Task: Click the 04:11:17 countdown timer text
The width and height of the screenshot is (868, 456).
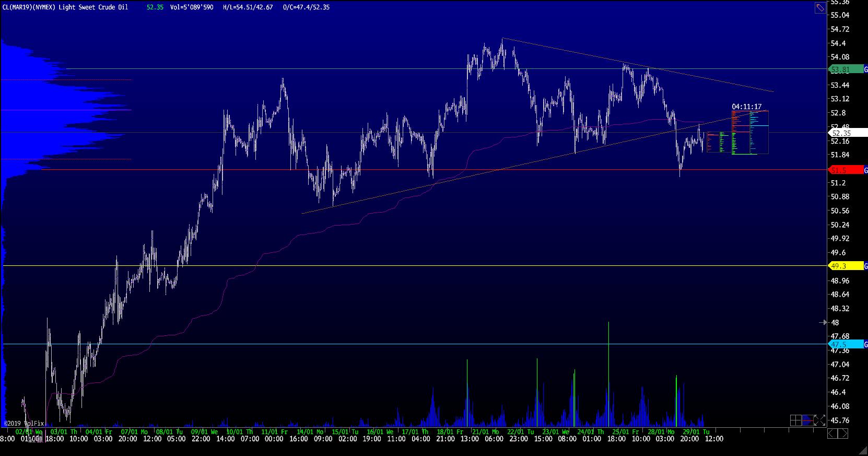Action: (x=746, y=107)
